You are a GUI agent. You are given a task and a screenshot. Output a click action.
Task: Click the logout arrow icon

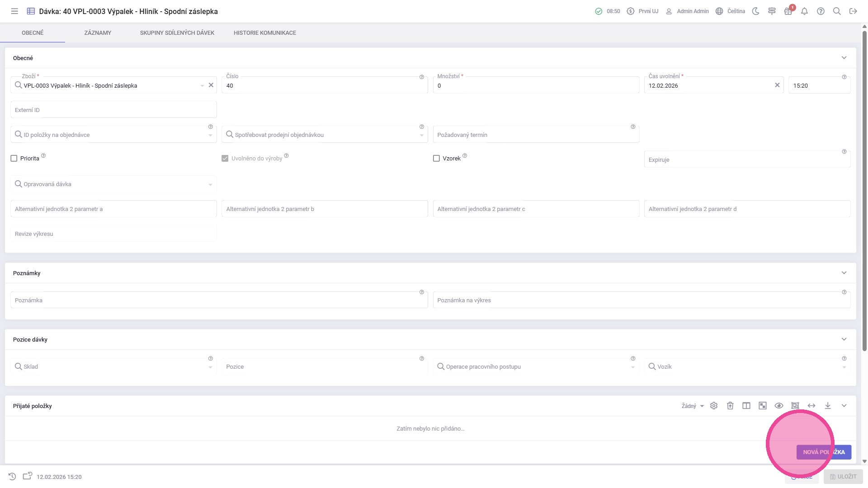pos(853,11)
